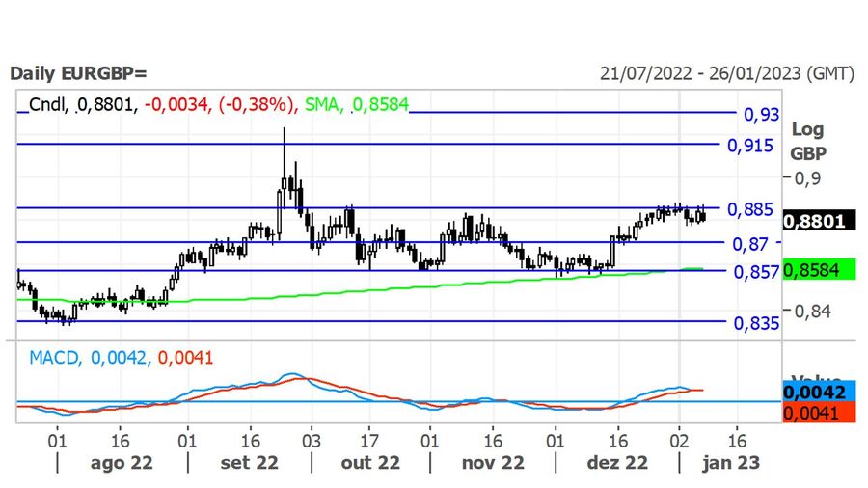Click the 0,84 price axis tick
This screenshot has height=488, width=868.
813,312
